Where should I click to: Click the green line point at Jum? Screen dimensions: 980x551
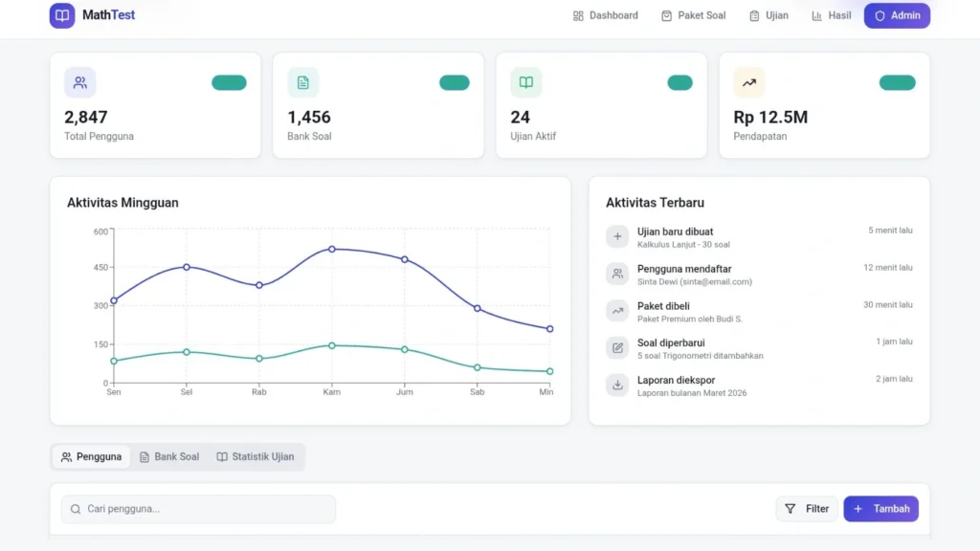pos(405,350)
